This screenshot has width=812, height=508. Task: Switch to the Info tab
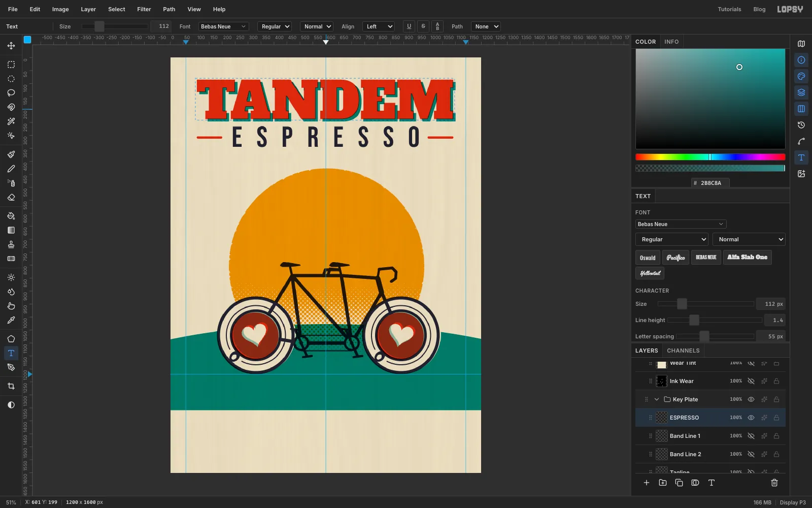coord(671,42)
